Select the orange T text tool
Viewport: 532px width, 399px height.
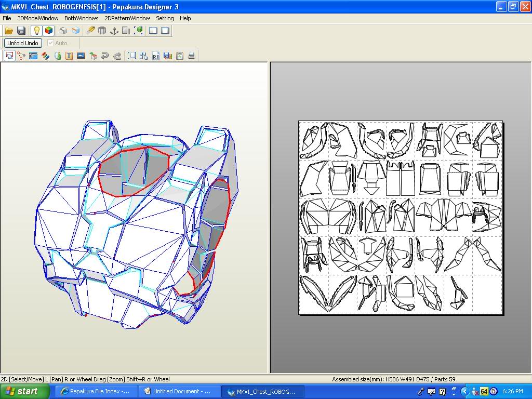(69, 56)
